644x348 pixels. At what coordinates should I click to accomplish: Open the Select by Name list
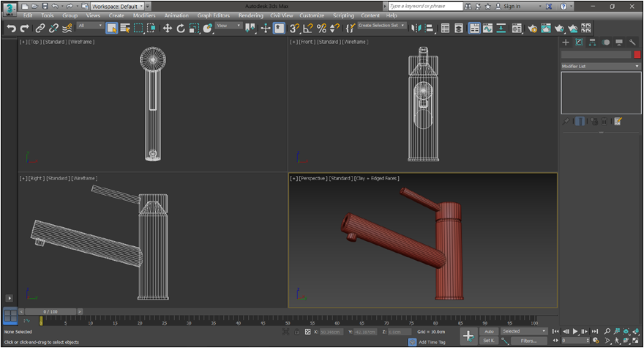coord(124,29)
